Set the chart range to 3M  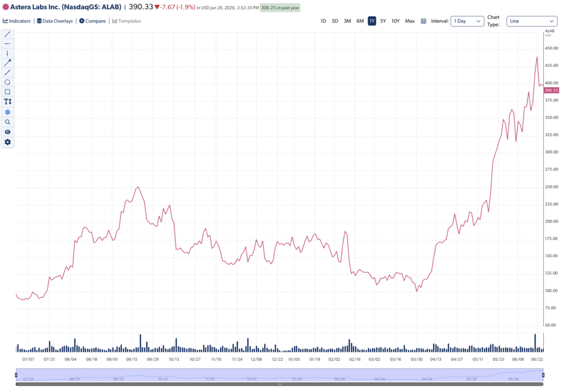click(x=347, y=21)
